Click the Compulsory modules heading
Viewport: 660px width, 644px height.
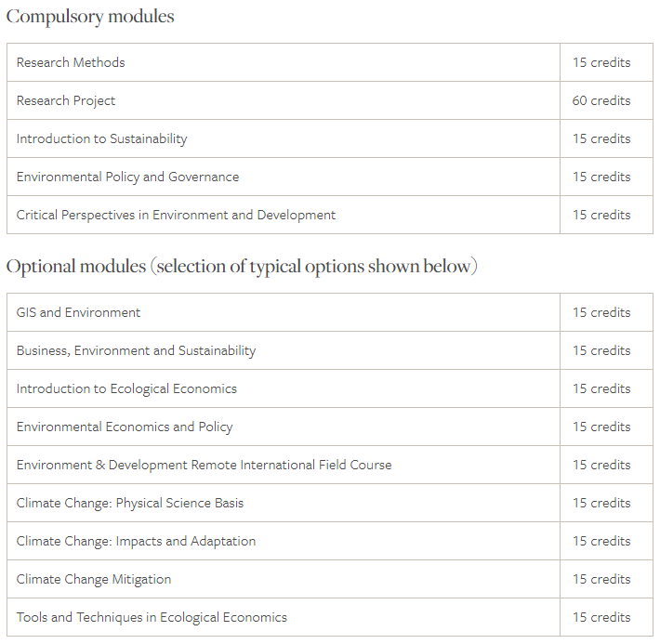point(90,17)
